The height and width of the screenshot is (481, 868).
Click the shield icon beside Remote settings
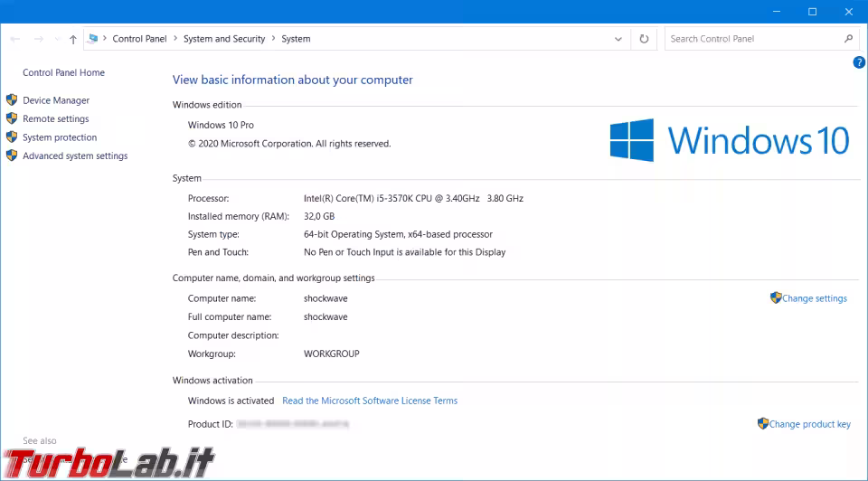[12, 118]
